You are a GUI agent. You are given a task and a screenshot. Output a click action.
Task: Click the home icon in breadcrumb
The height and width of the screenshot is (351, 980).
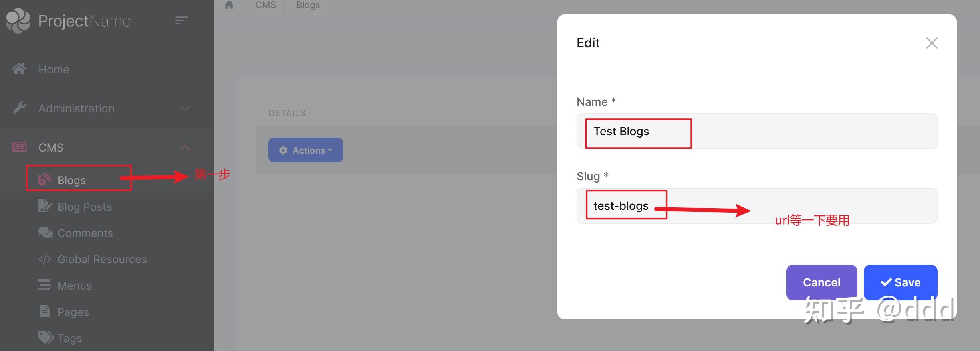pos(229,5)
